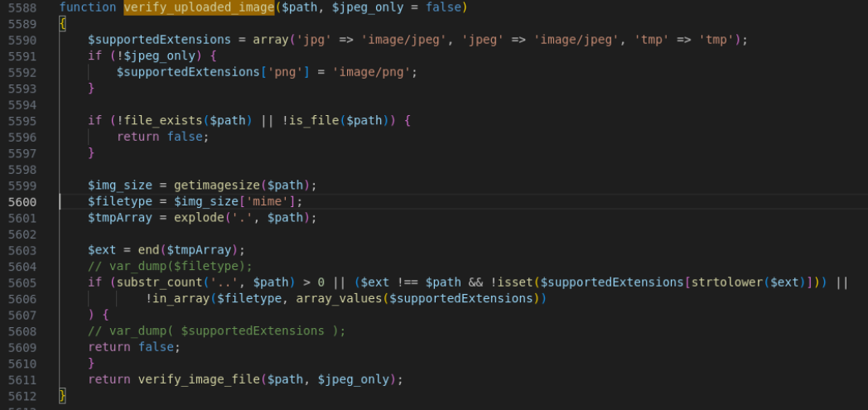Click the verify_image_file function call
This screenshot has height=410, width=868.
(199, 379)
